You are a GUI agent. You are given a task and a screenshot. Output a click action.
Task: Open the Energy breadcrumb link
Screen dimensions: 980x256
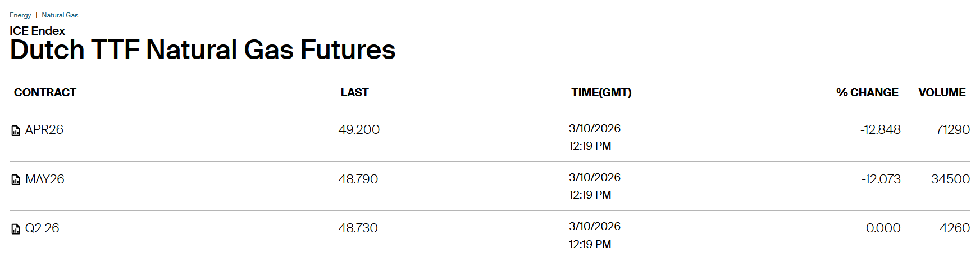point(20,15)
